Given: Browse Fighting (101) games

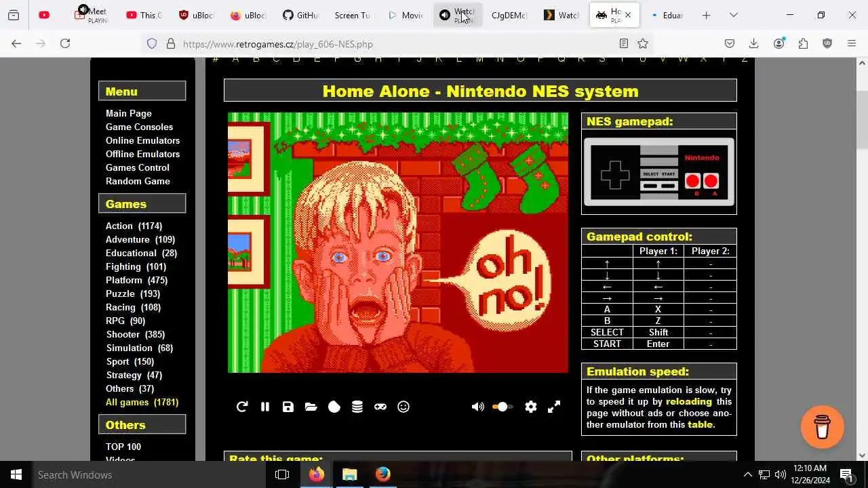Looking at the screenshot, I should [136, 266].
